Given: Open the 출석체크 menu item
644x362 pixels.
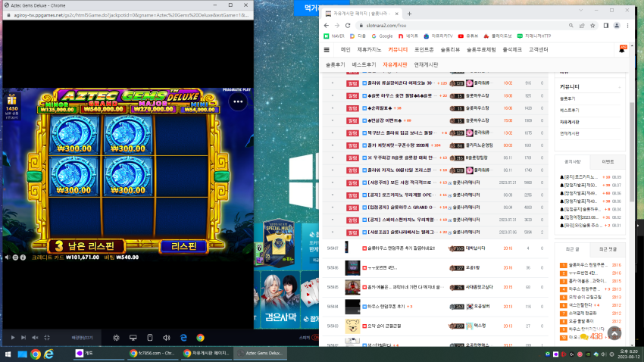Looking at the screenshot, I should click(x=512, y=50).
